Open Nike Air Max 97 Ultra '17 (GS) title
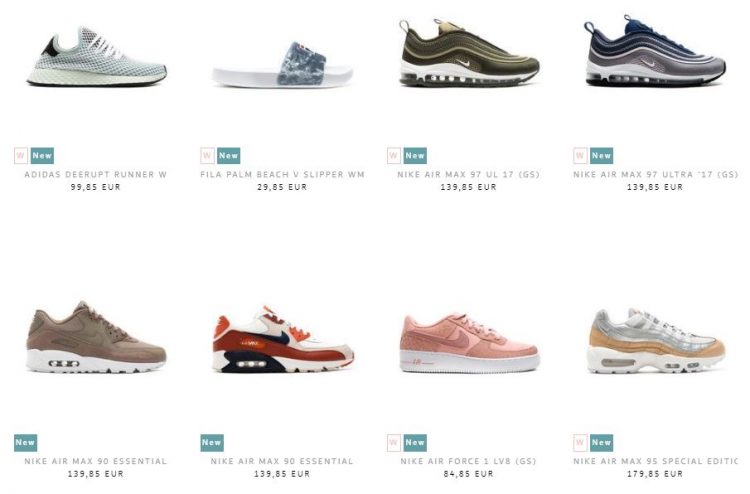This screenshot has width=750, height=494. tap(655, 175)
